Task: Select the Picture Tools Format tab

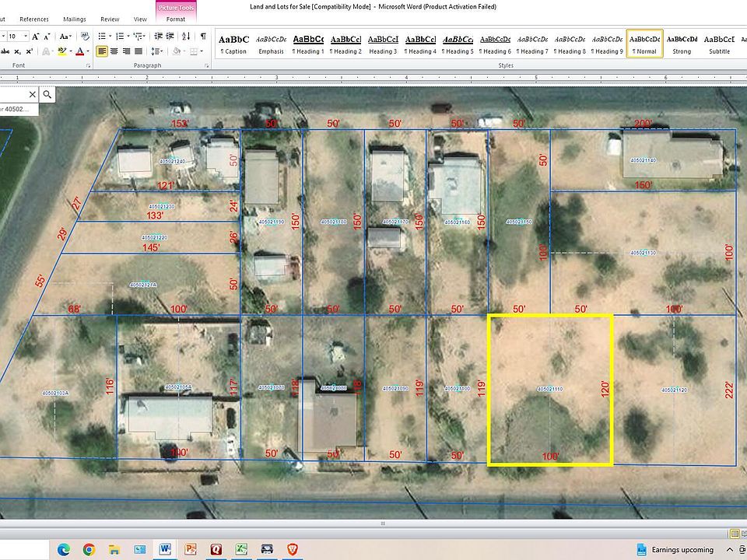Action: click(x=176, y=19)
